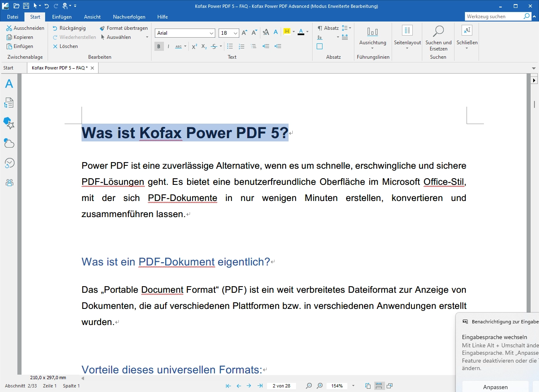This screenshot has height=392, width=539.
Task: Switch to the Einfügen ribbon tab
Action: [62, 17]
